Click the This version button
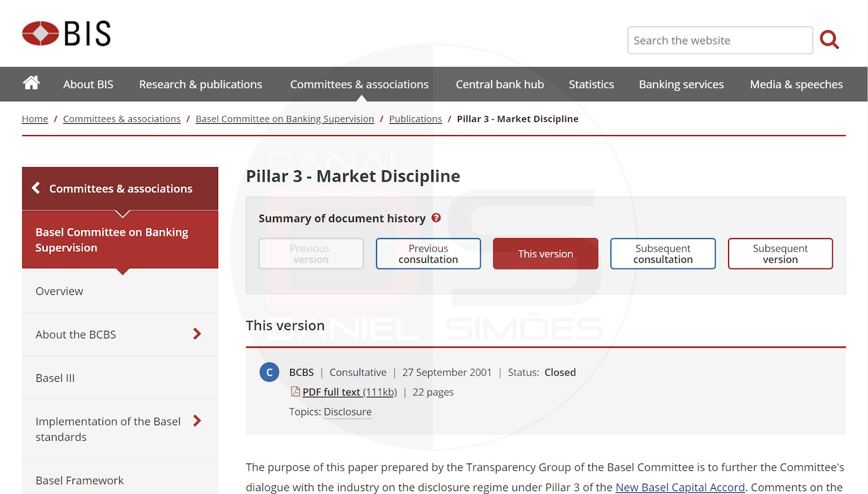The height and width of the screenshot is (494, 868). pyautogui.click(x=546, y=254)
